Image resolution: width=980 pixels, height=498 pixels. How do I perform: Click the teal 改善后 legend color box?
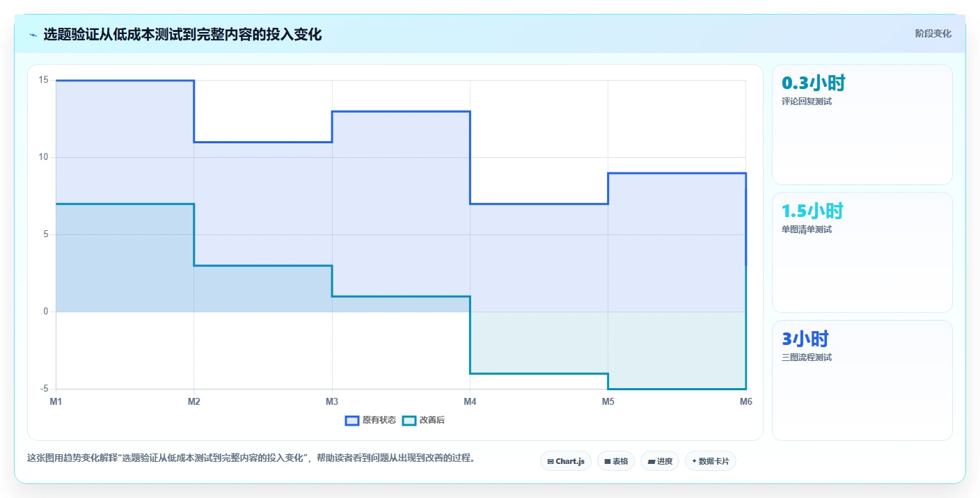(x=409, y=420)
